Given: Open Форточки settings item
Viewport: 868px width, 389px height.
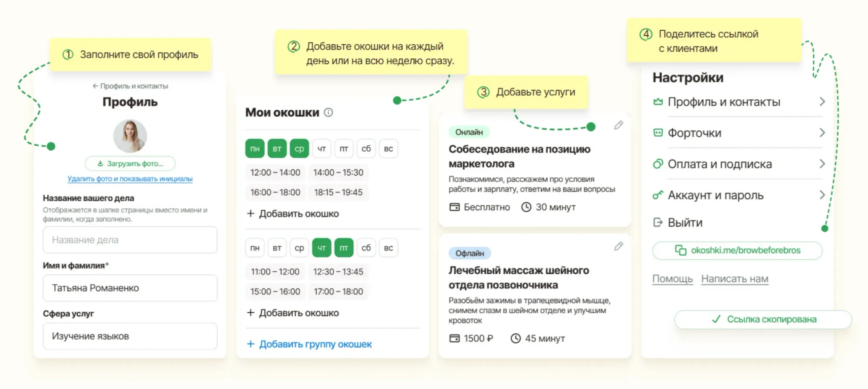Looking at the screenshot, I should coord(739,133).
